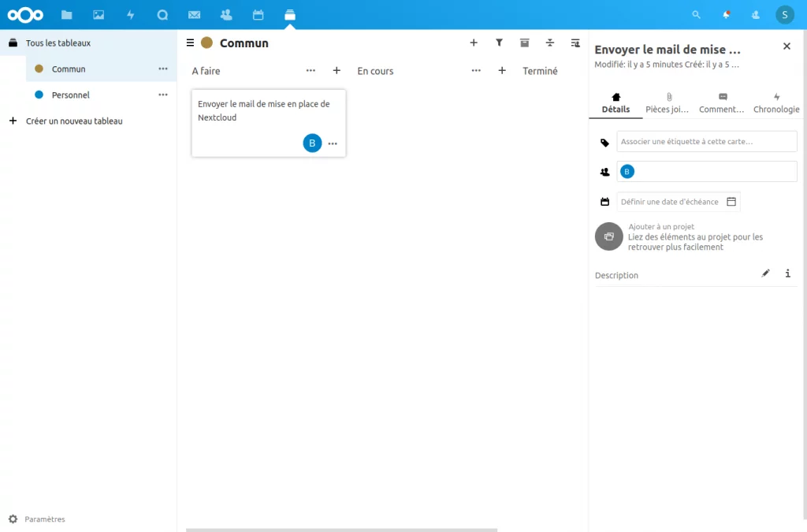This screenshot has width=807, height=532.
Task: Switch to the Pièces jointes tab
Action: tap(668, 103)
